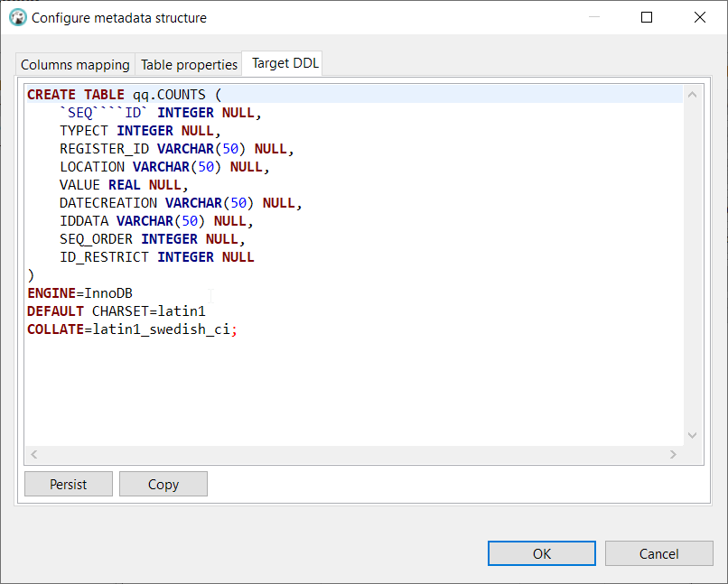Click the horizontal scrollbar right arrow

[x=672, y=454]
